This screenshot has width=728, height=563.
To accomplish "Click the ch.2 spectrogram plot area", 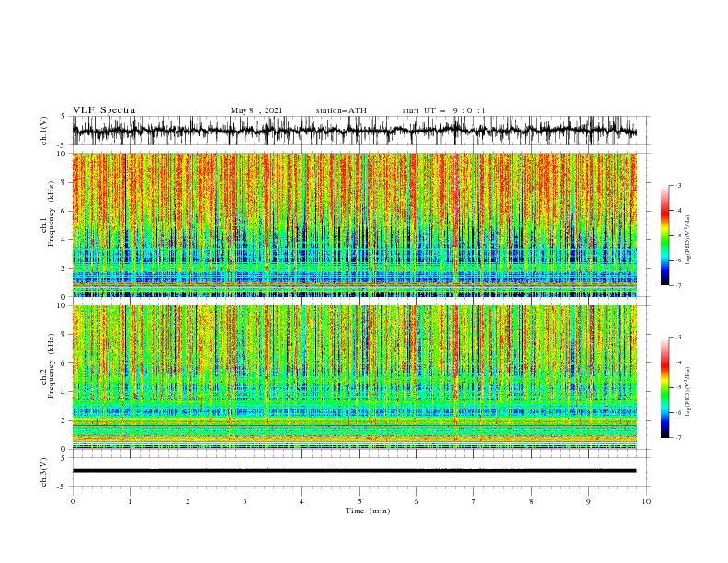I will pos(355,377).
